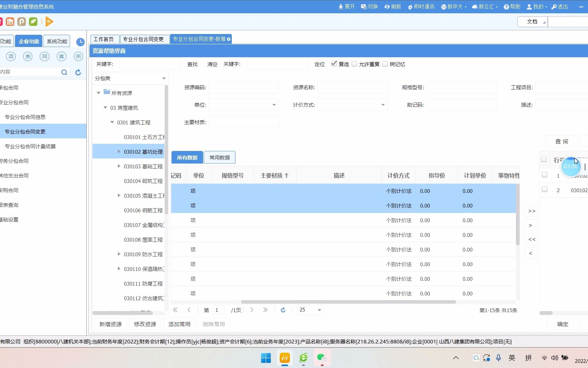
Task: Click the microphone tray icon
Action: point(499,358)
